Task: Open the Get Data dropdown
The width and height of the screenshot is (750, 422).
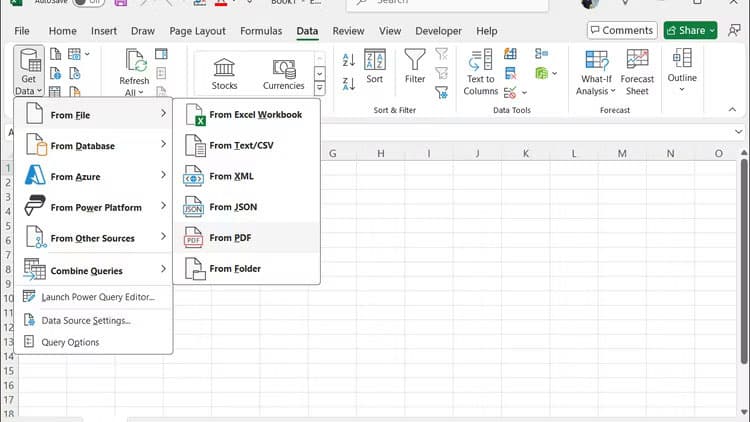Action: 28,71
